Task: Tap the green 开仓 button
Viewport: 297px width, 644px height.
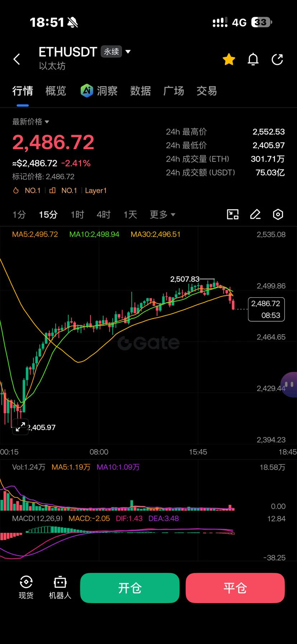Action: point(130,588)
